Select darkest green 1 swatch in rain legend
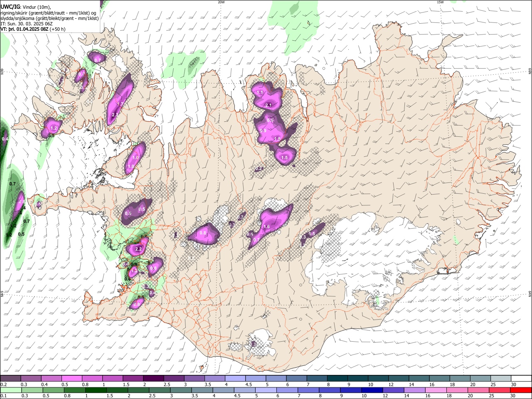Viewport: 532px width, 399px height. (x=96, y=390)
